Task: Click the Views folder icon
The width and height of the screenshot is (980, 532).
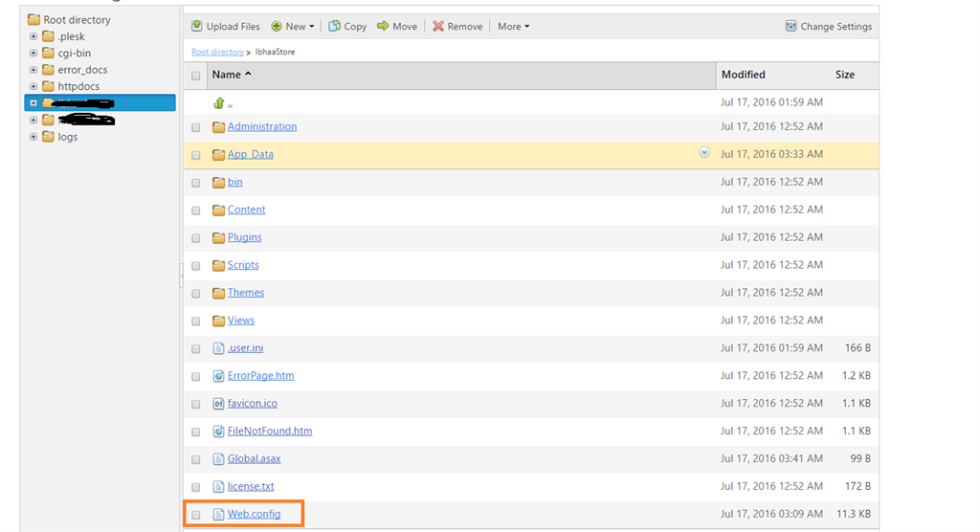Action: tap(218, 321)
